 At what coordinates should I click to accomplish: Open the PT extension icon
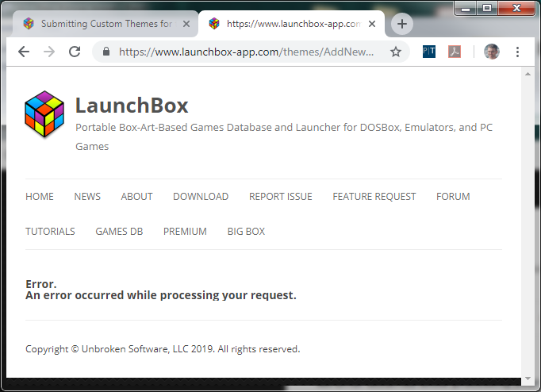click(x=429, y=52)
